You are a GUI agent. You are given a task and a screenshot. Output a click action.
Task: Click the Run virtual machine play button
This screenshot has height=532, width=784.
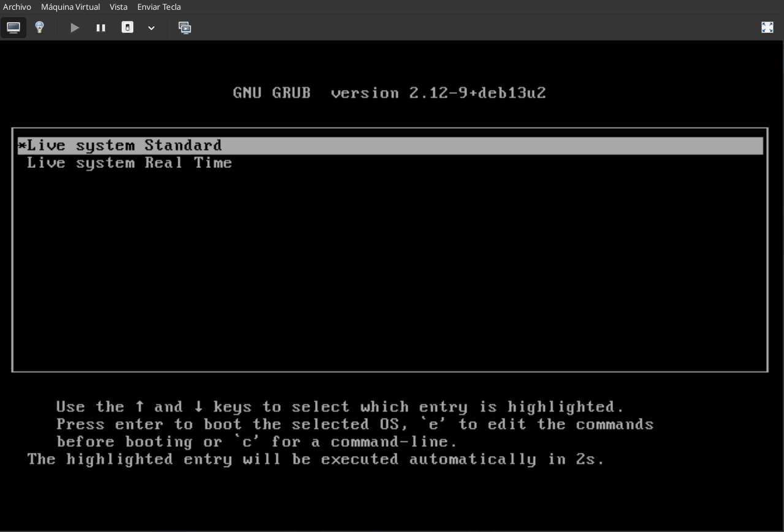click(75, 28)
